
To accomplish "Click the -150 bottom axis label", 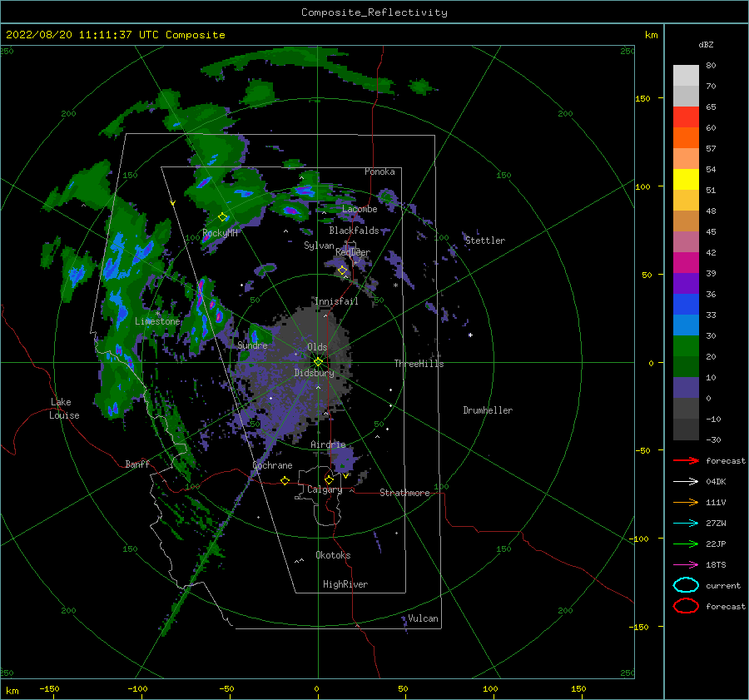I will 49,688.
